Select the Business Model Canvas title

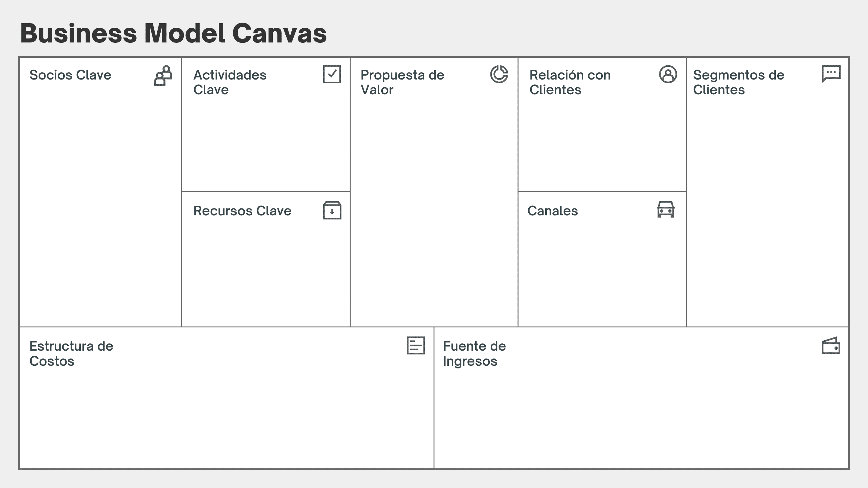173,33
